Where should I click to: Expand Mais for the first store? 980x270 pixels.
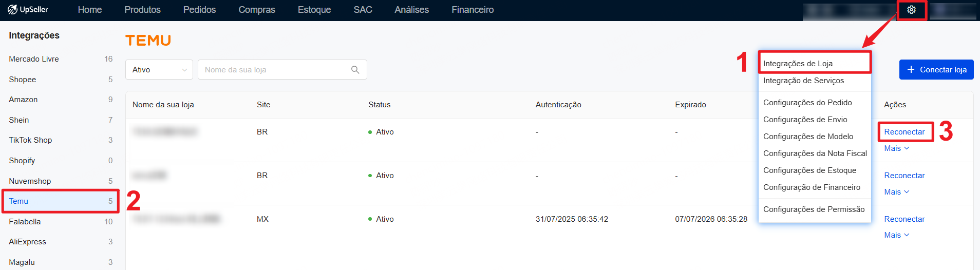click(896, 148)
